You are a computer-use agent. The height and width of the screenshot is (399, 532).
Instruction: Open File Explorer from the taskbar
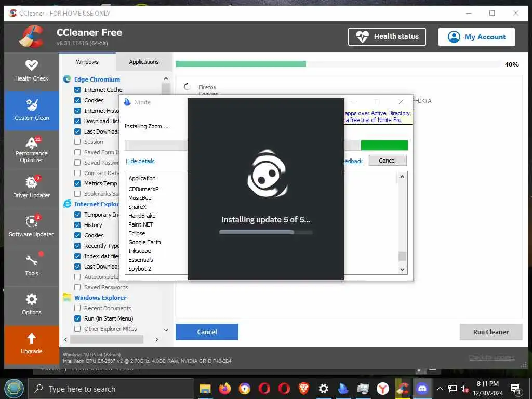coord(205,389)
